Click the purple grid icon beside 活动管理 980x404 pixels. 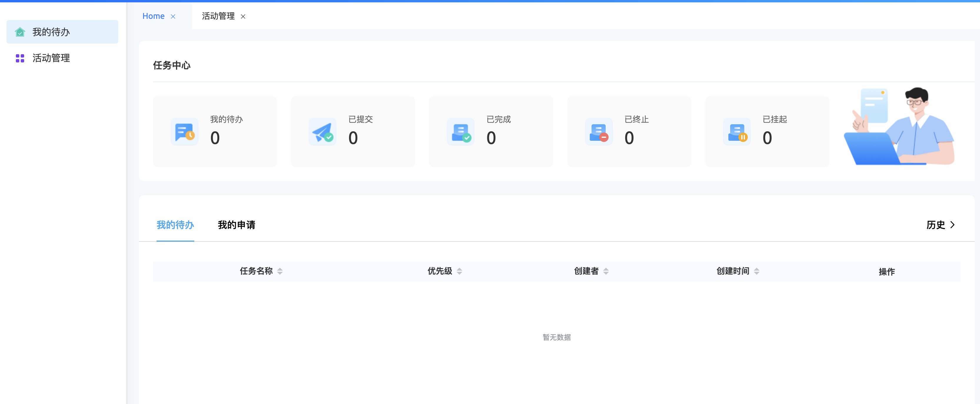20,58
